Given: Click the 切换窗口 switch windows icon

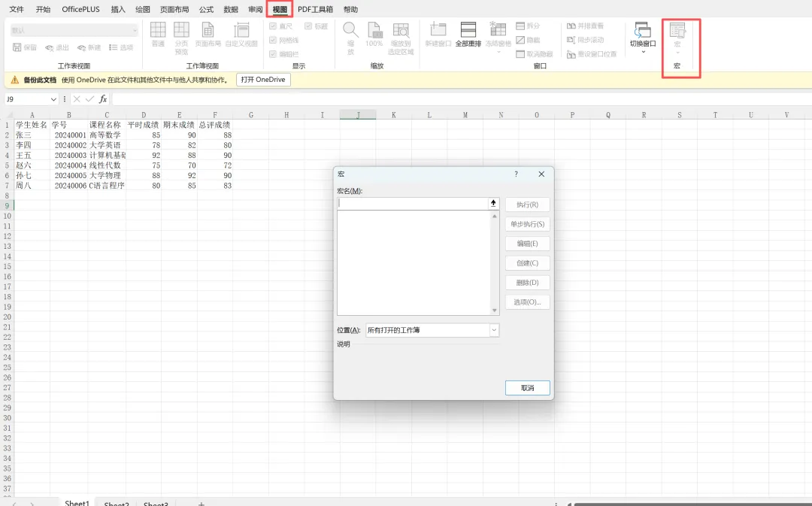Looking at the screenshot, I should pos(643,29).
